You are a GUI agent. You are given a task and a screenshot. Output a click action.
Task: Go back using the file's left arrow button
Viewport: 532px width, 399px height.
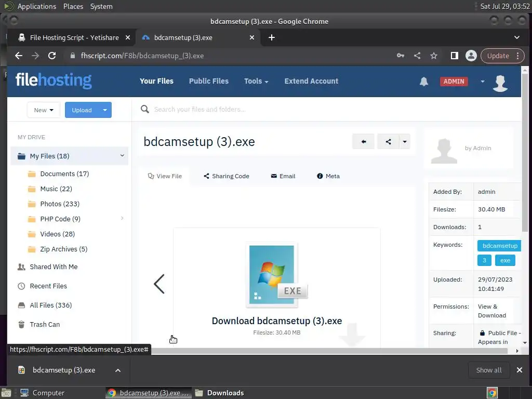tap(363, 141)
